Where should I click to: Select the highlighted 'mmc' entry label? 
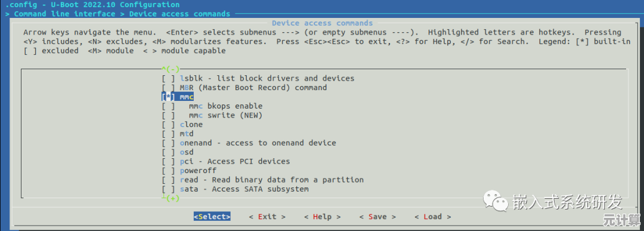click(x=187, y=97)
